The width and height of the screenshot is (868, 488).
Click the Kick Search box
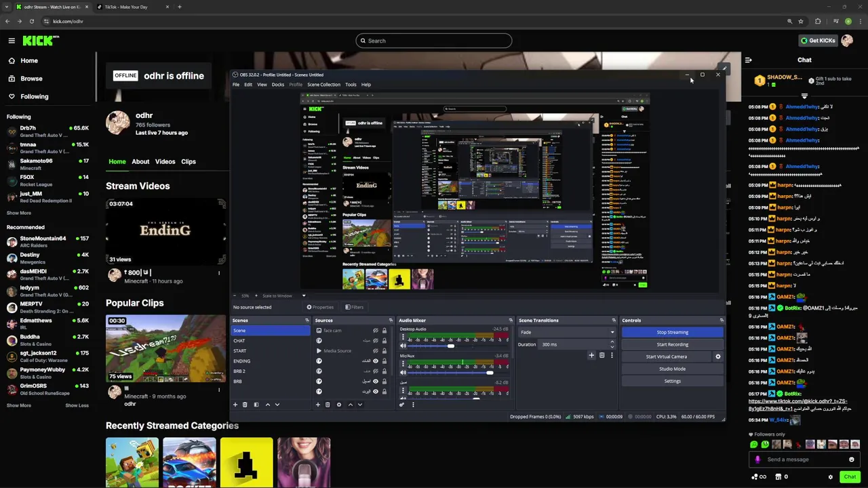tap(434, 41)
